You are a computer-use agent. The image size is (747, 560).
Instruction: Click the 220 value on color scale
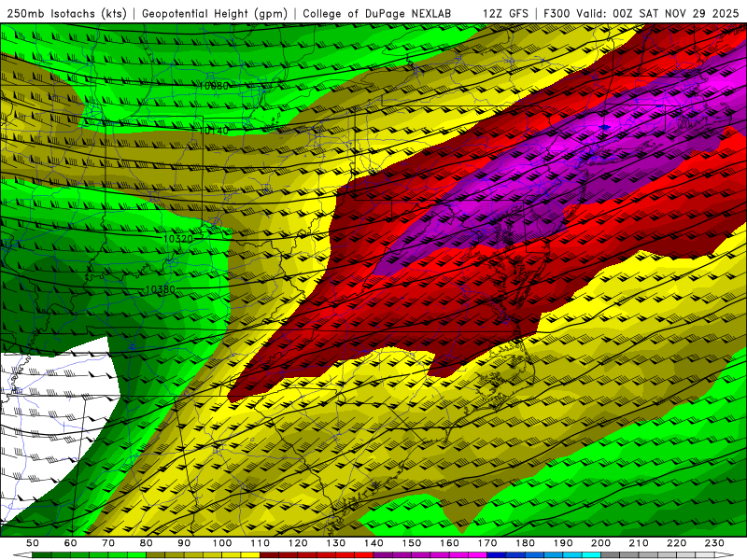(676, 543)
